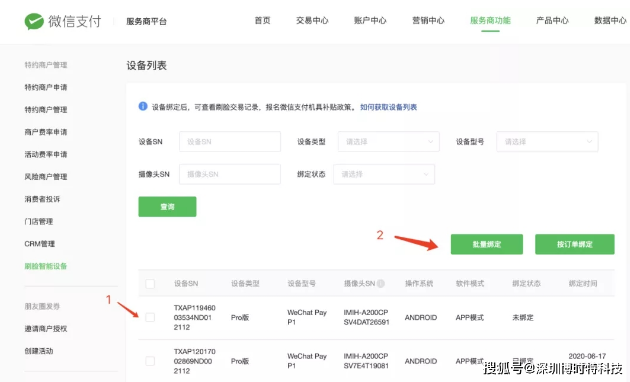Click the 绑定状态 column header

point(526,284)
